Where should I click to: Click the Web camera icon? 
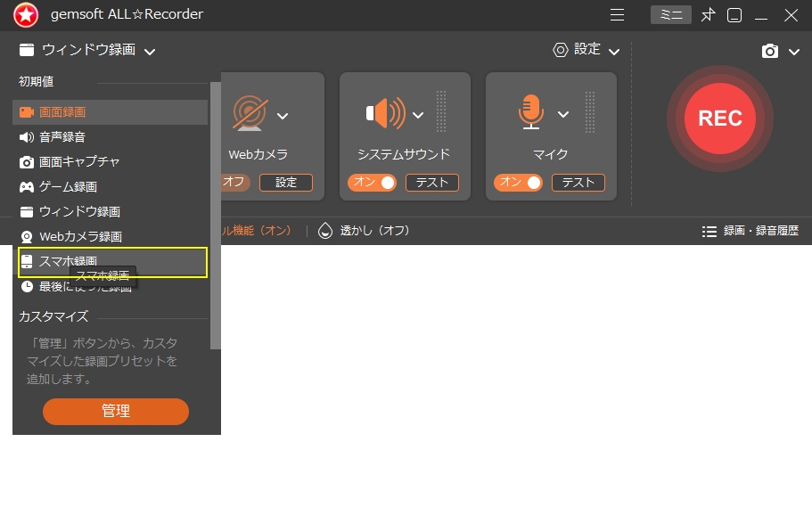[x=250, y=113]
